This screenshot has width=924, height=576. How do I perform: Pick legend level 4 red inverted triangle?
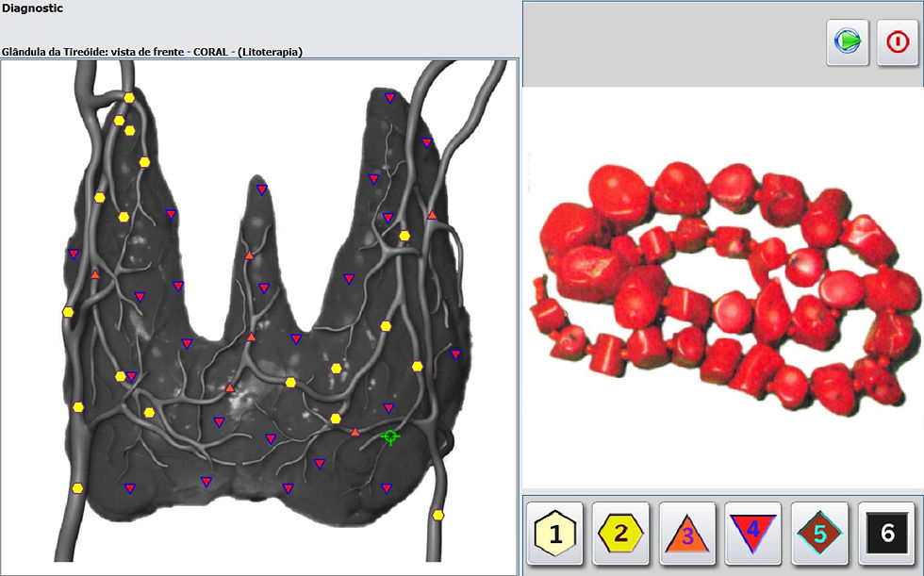(x=753, y=534)
